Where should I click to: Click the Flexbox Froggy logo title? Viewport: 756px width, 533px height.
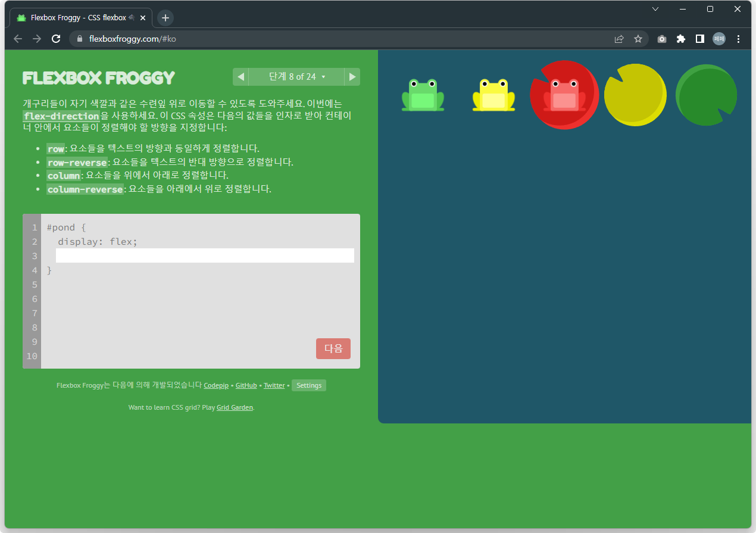(99, 78)
